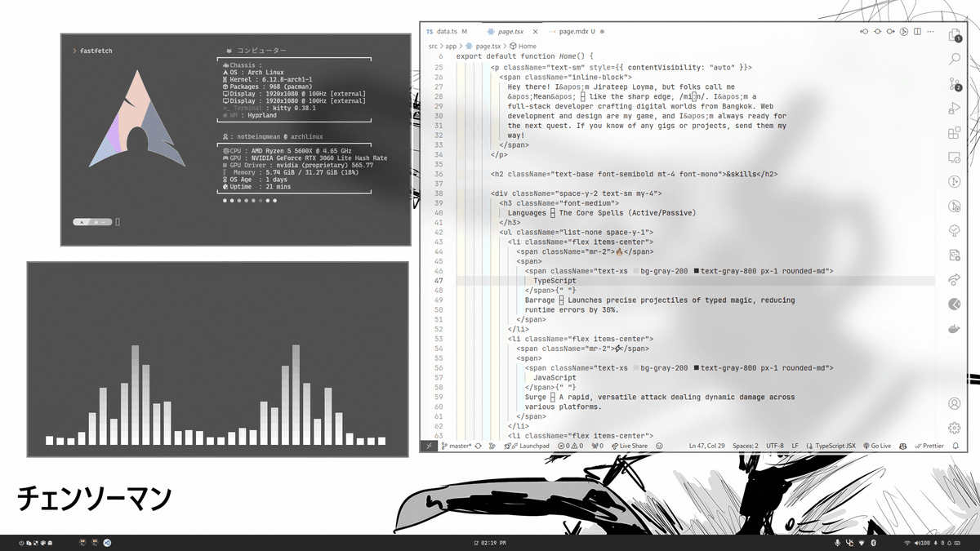Open the Search panel in VS Code
This screenshot has height=551, width=980.
click(954, 59)
